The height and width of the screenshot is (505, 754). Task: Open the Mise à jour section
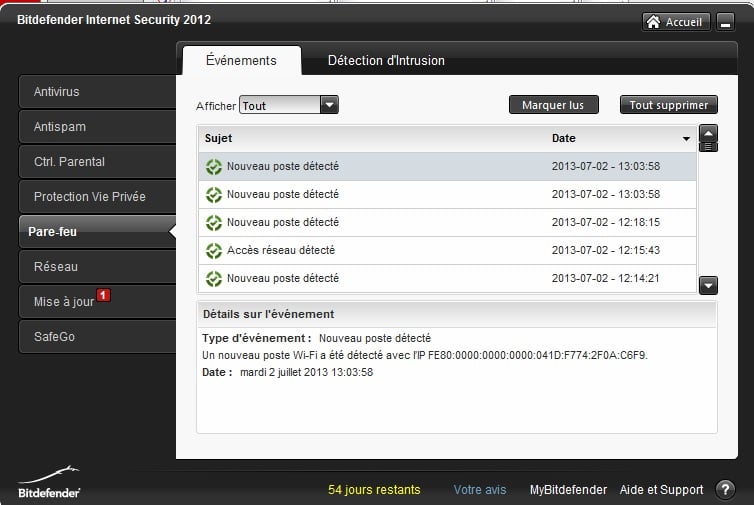97,302
